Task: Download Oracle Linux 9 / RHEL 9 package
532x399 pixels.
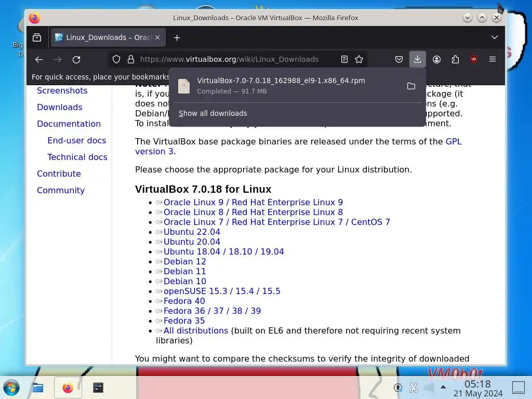Action: (x=253, y=202)
